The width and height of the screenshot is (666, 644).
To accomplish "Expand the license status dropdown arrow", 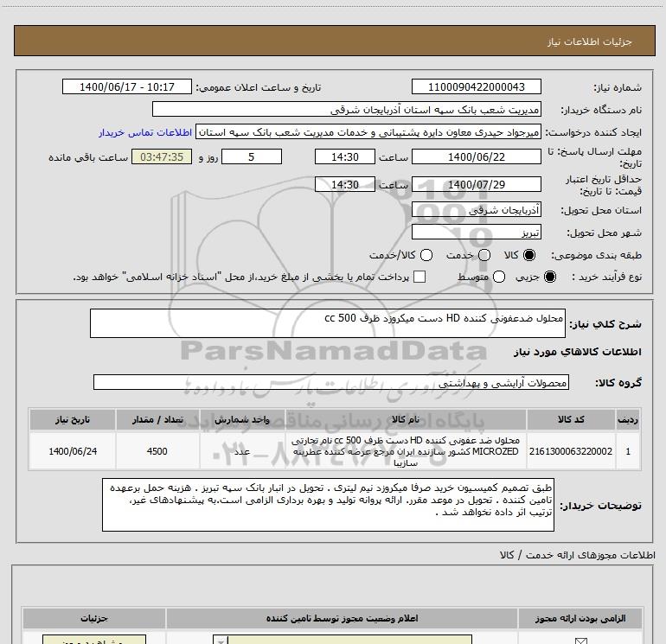I will pyautogui.click(x=221, y=640).
